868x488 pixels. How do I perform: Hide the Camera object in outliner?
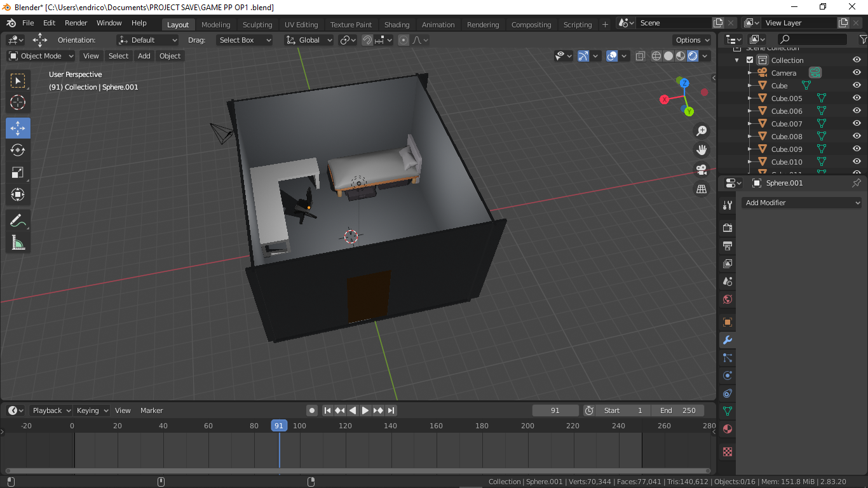[857, 73]
